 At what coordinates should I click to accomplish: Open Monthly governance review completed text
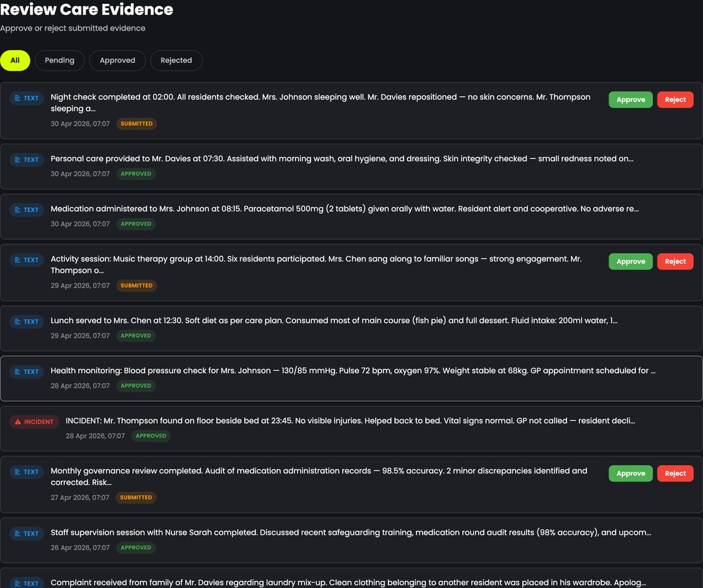319,476
